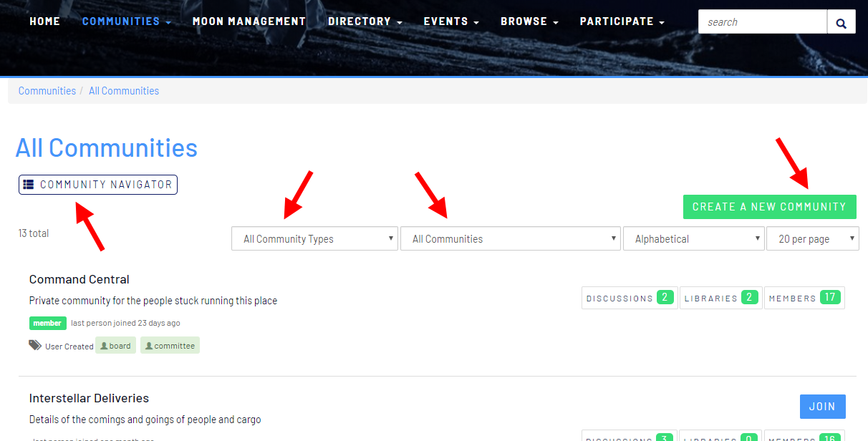Click the All Communities breadcrumb link
The image size is (868, 441).
point(124,91)
